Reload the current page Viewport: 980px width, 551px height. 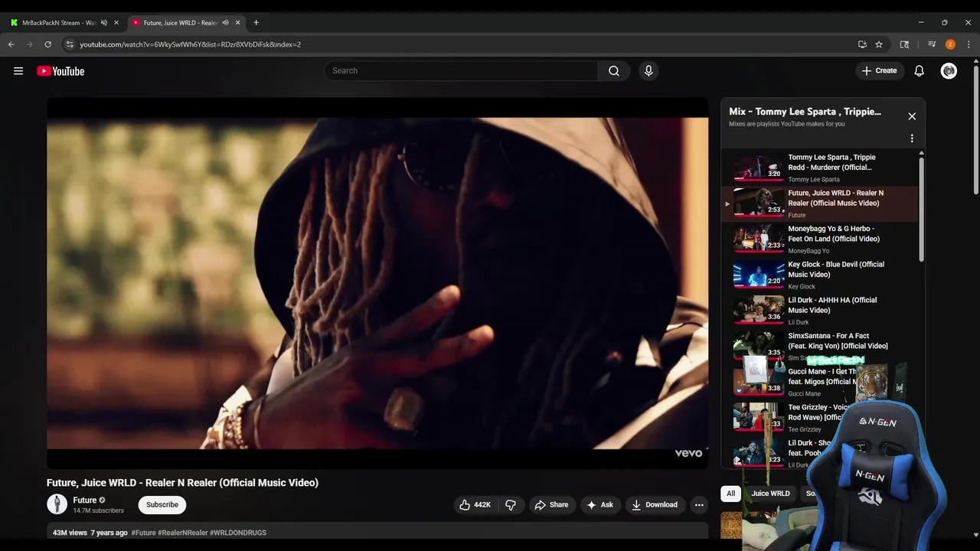click(x=47, y=44)
